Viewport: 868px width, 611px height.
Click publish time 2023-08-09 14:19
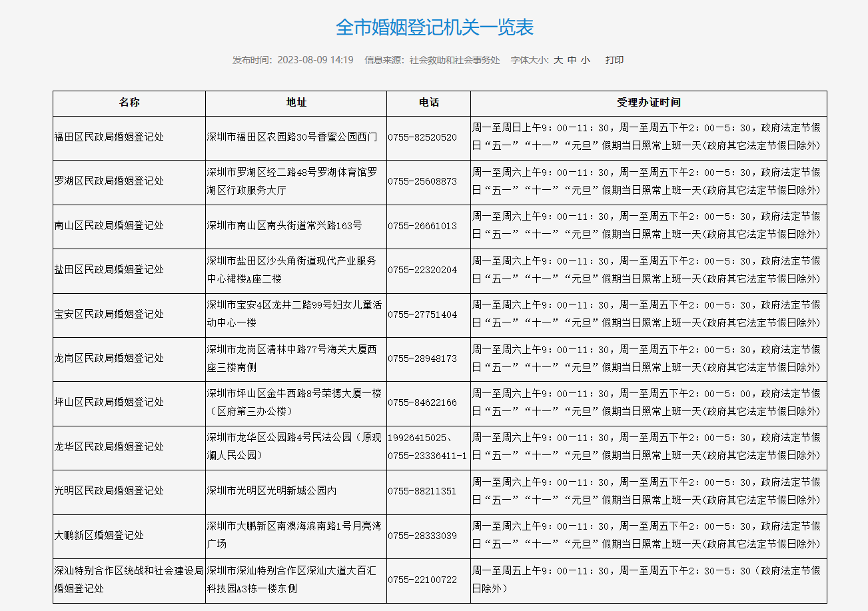[315, 60]
